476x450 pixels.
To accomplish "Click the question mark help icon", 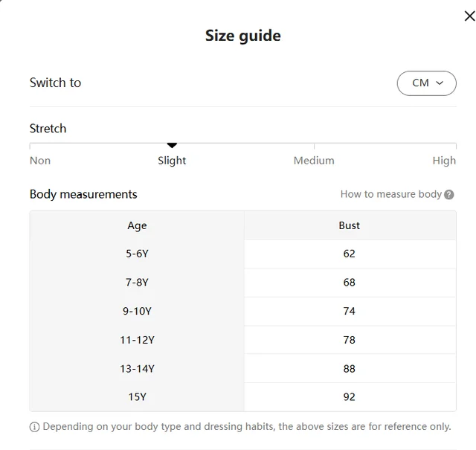I will (x=449, y=195).
